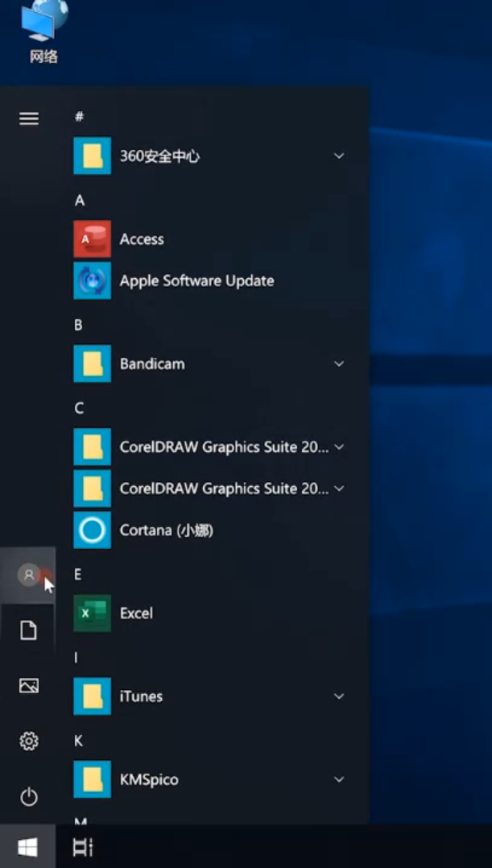Click the letter A section header
492x868 pixels.
[80, 201]
